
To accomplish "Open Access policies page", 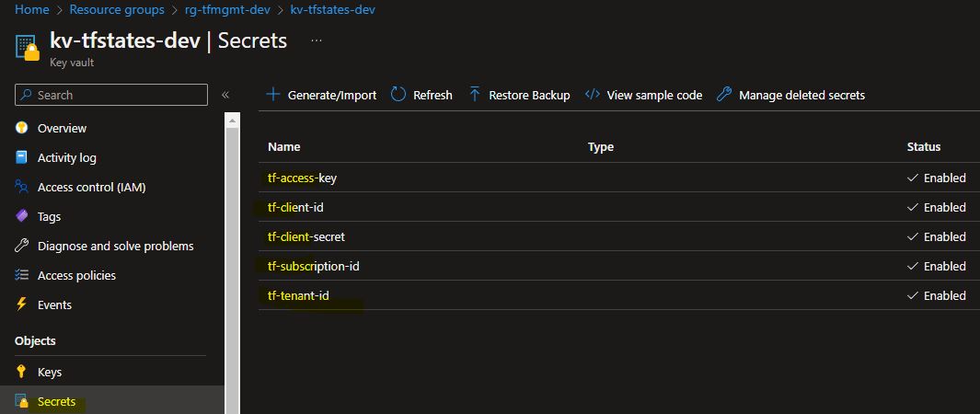I will point(77,275).
